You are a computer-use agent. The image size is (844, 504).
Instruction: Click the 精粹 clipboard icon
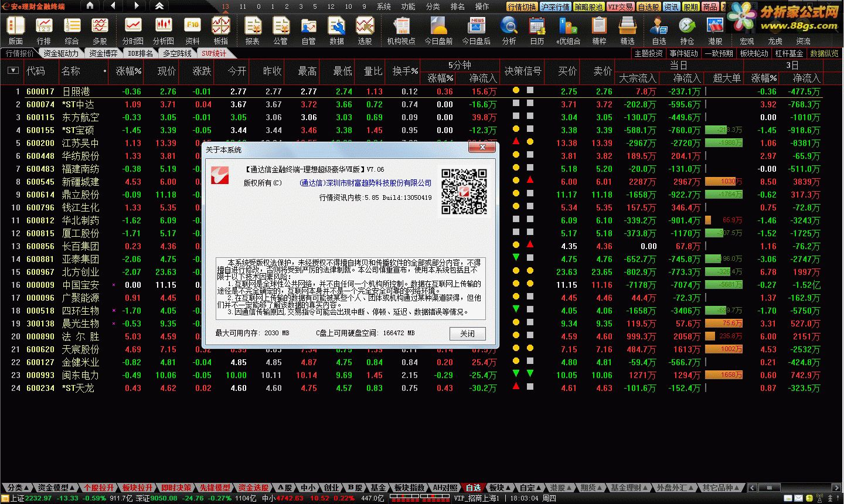pyautogui.click(x=599, y=30)
